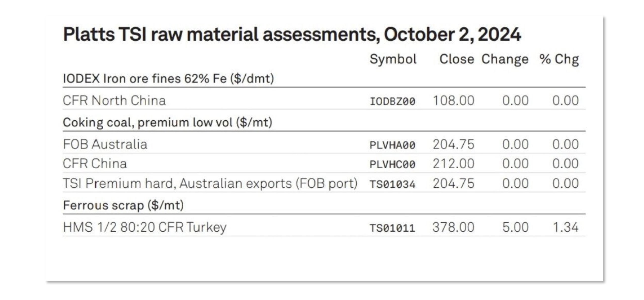Select the Symbol column header
Screen dimensions: 644x300
(393, 60)
